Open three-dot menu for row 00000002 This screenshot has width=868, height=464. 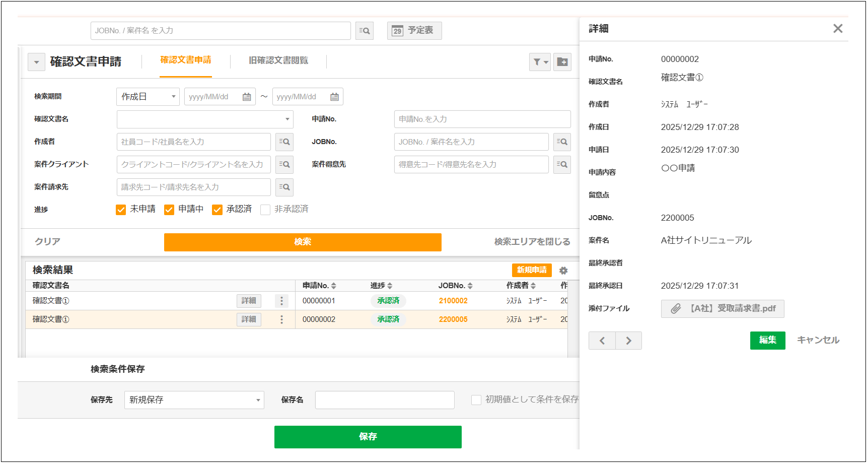(x=281, y=319)
